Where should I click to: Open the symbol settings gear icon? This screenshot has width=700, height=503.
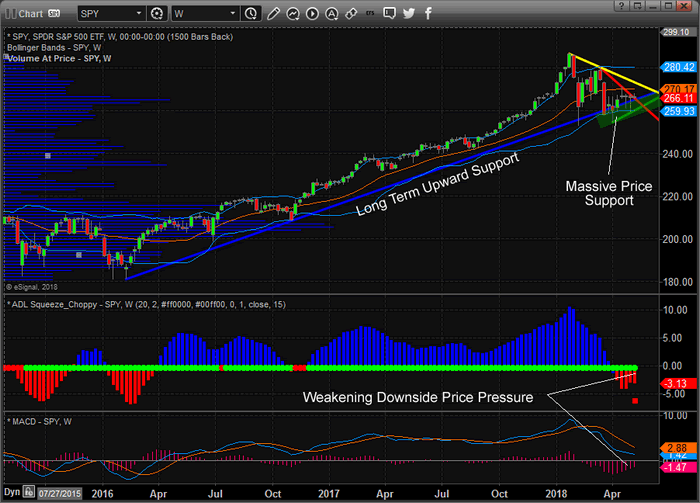[x=157, y=14]
